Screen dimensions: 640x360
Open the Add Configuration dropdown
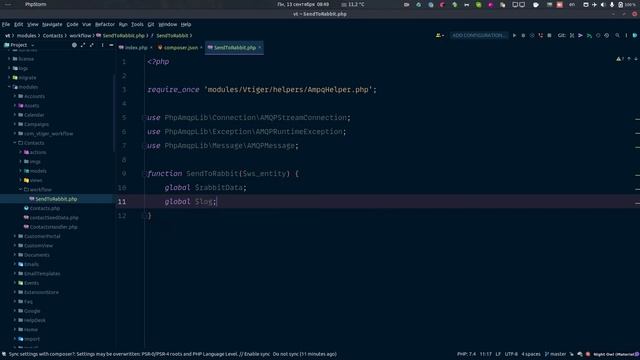click(479, 36)
